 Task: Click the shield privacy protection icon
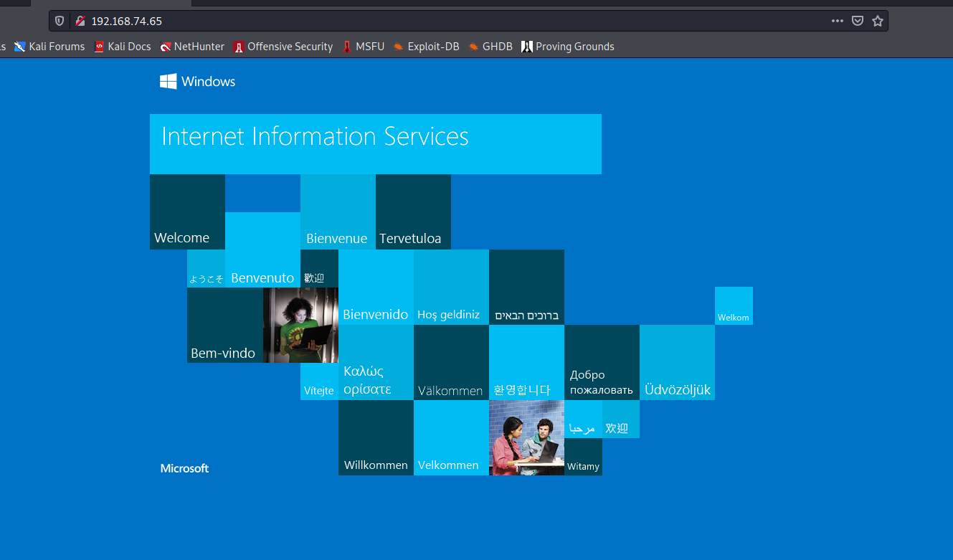tap(58, 20)
